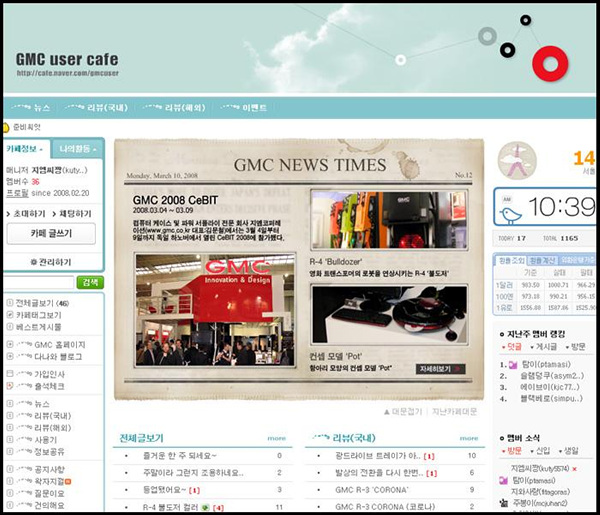This screenshot has height=515, width=600.
Task: Click the cafe search input field
Action: 38,282
